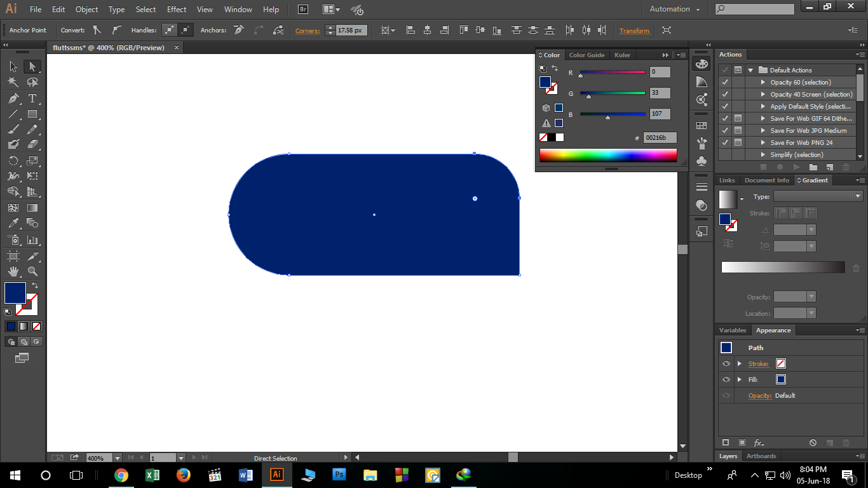868x488 pixels.
Task: Select the Paintbrush tool
Action: (13, 130)
